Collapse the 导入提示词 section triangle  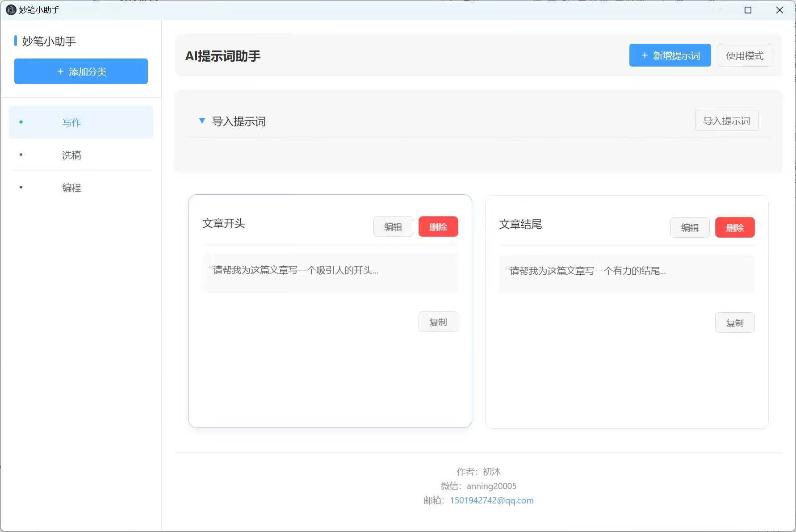[202, 121]
